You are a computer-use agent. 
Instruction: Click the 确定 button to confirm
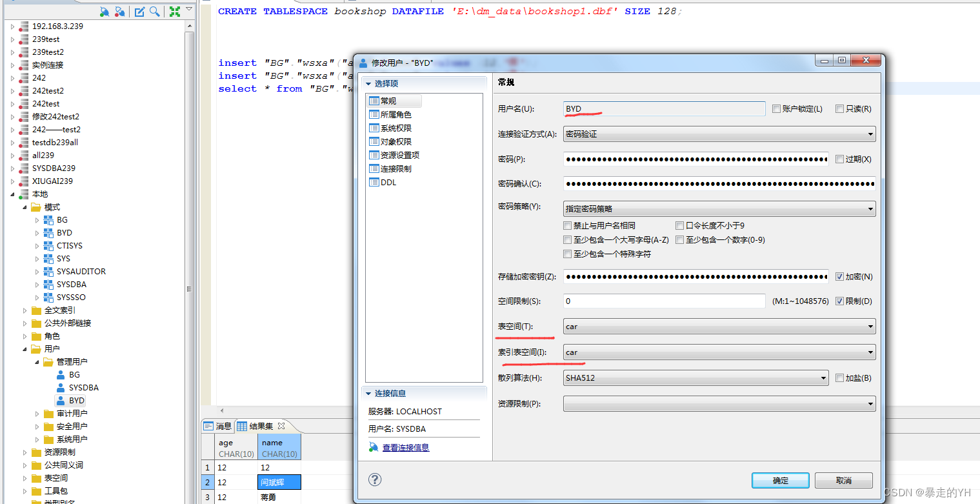pyautogui.click(x=780, y=479)
